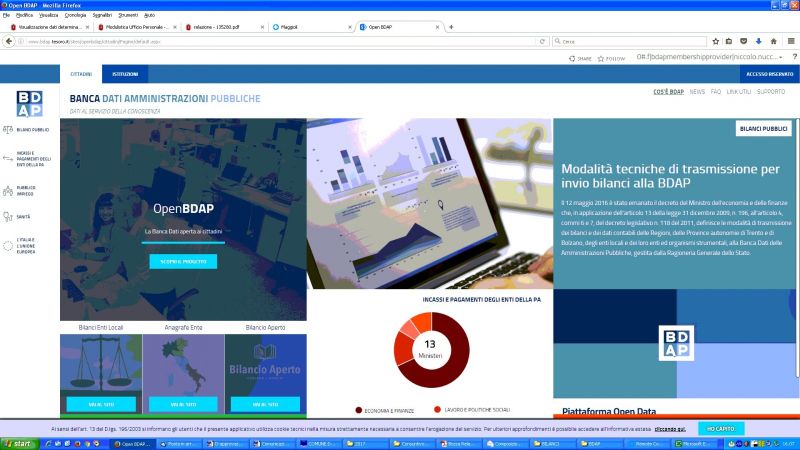Click the Accesso Riservato button
This screenshot has width=800, height=450.
tap(769, 74)
